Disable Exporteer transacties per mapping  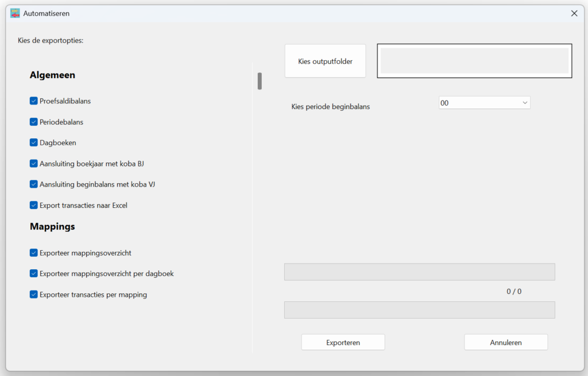(34, 294)
